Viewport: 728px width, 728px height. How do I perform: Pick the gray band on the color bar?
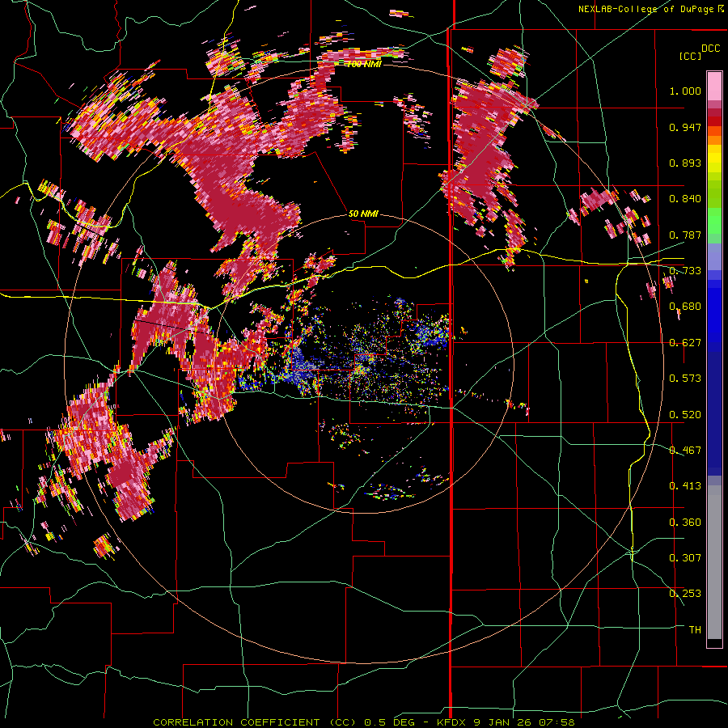pos(714,562)
